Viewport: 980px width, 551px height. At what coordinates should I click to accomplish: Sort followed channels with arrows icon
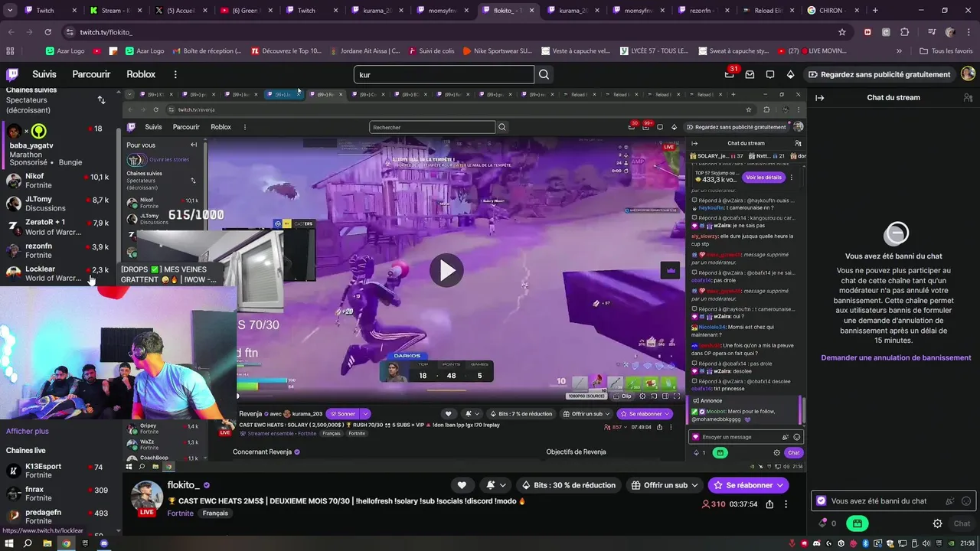pos(101,100)
